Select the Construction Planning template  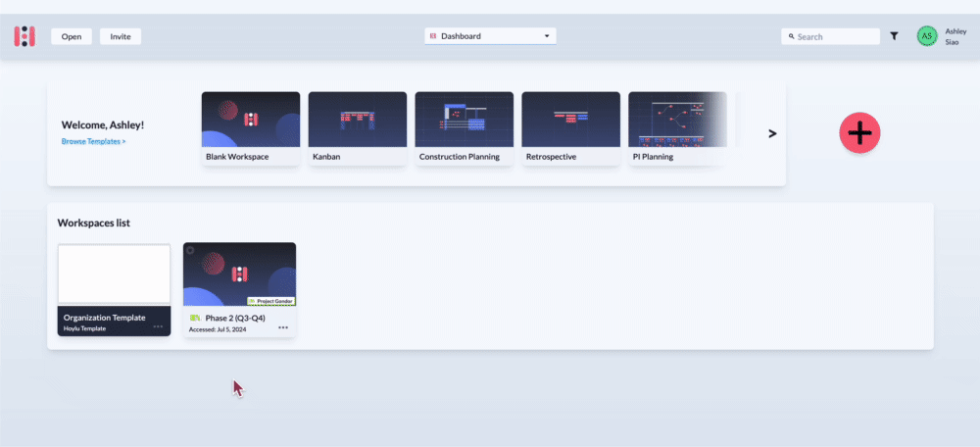pyautogui.click(x=465, y=128)
